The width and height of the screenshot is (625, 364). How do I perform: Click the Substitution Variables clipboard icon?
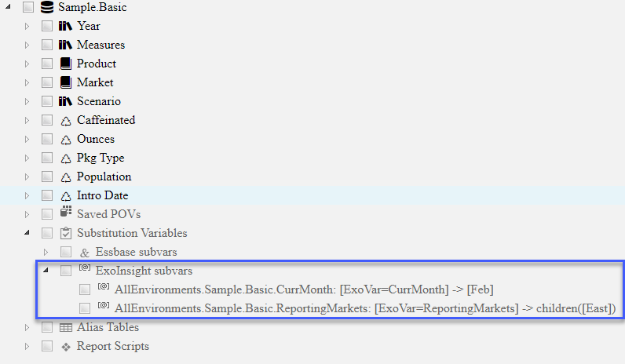tap(66, 233)
